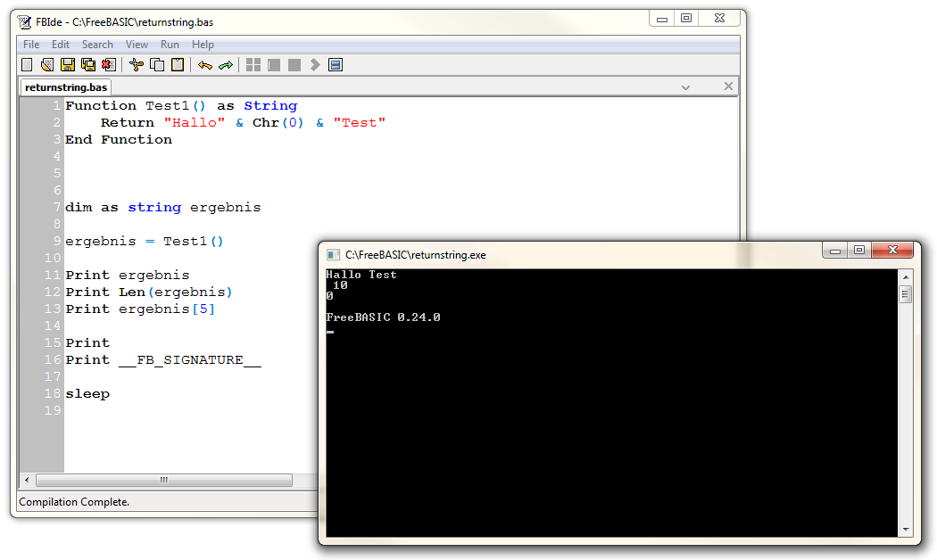Image resolution: width=937 pixels, height=560 pixels.
Task: Click "Hallo Test" output in the console
Action: pyautogui.click(x=361, y=275)
